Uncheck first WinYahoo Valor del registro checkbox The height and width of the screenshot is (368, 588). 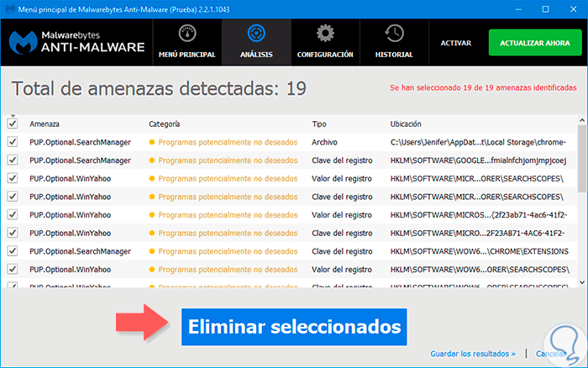click(x=13, y=178)
